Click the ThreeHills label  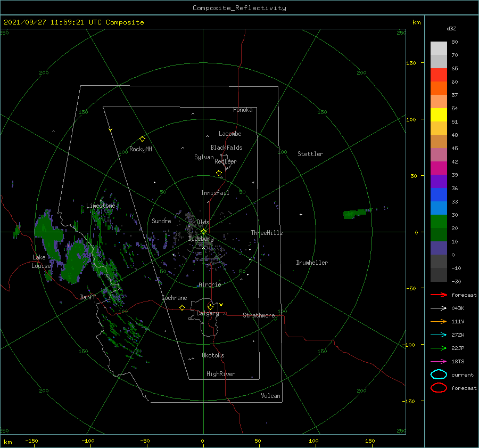click(x=267, y=233)
